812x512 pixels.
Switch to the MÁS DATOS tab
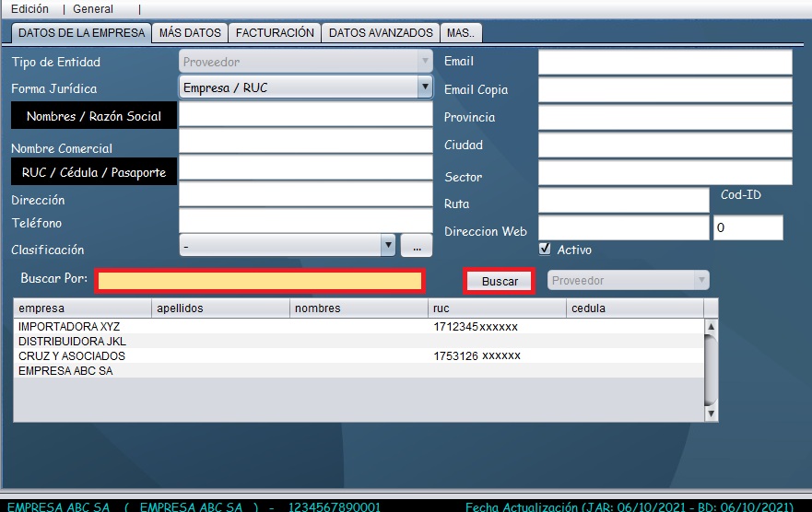coord(190,32)
